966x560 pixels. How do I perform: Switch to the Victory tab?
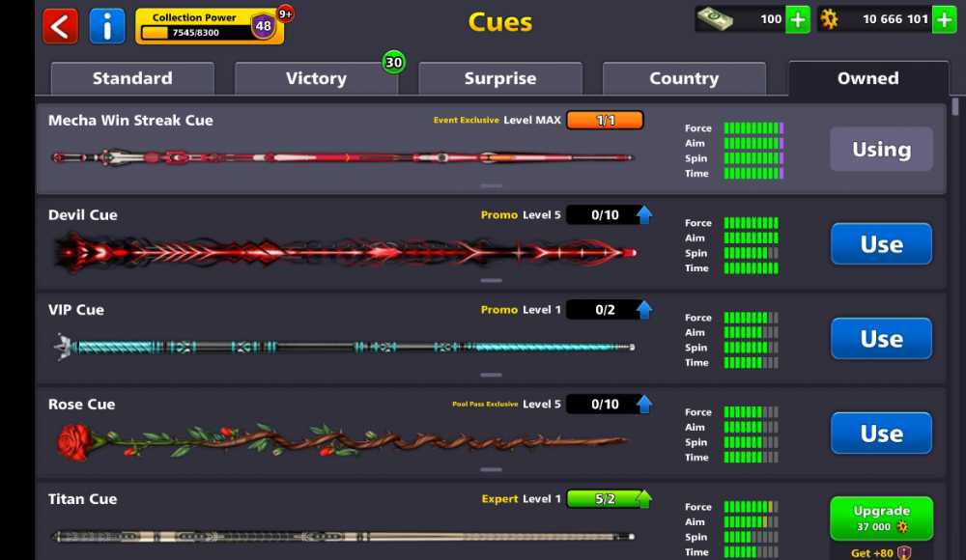(x=316, y=78)
